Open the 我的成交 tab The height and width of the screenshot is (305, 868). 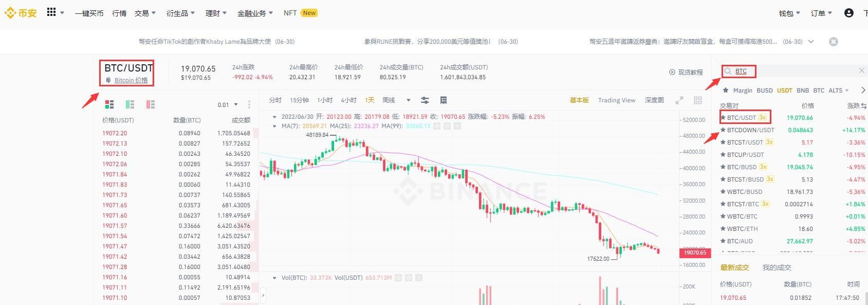tap(777, 267)
